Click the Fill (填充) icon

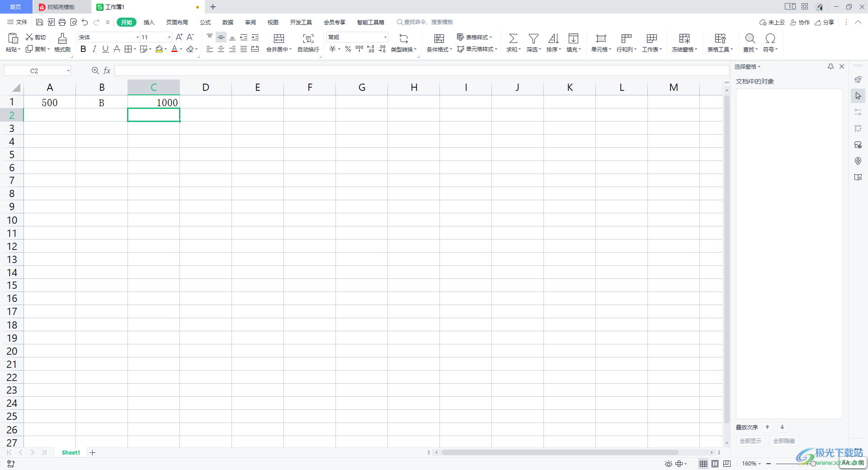pos(573,38)
